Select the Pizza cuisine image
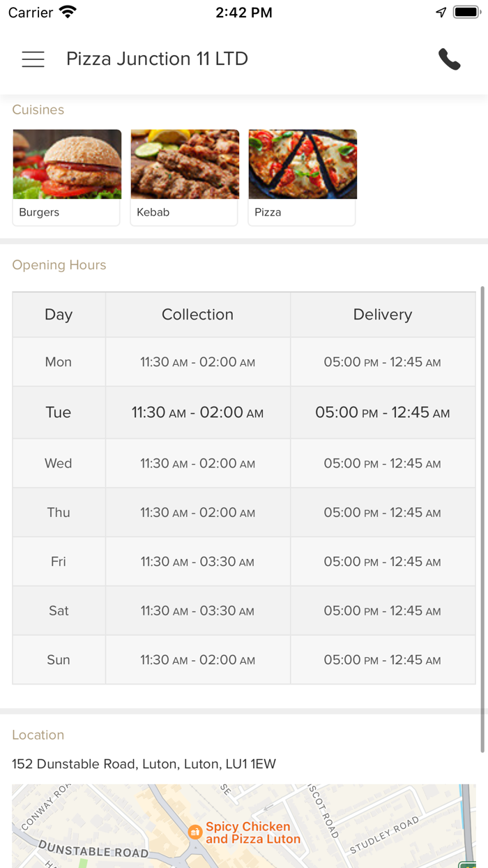 tap(303, 164)
